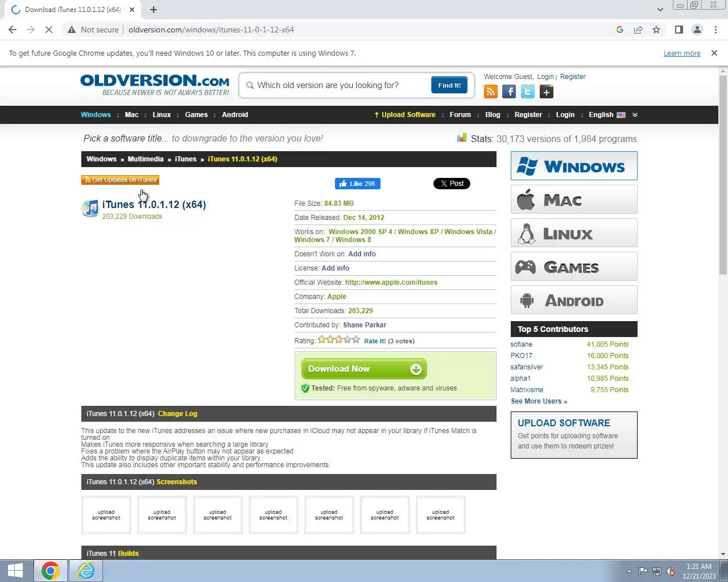
Task: Click the Google plus share icon
Action: 547,92
